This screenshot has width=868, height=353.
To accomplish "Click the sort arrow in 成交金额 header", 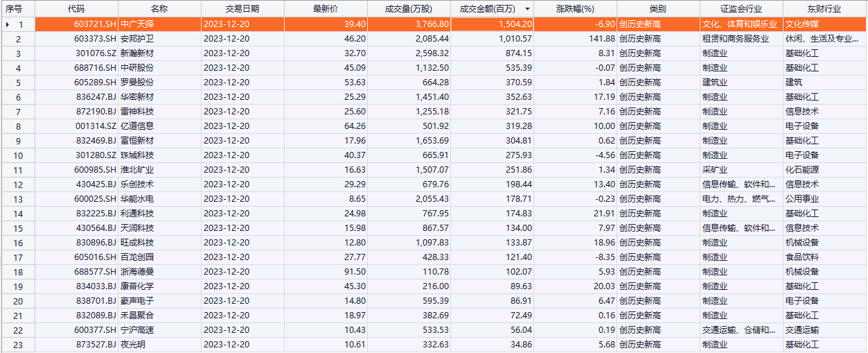I will pyautogui.click(x=528, y=9).
